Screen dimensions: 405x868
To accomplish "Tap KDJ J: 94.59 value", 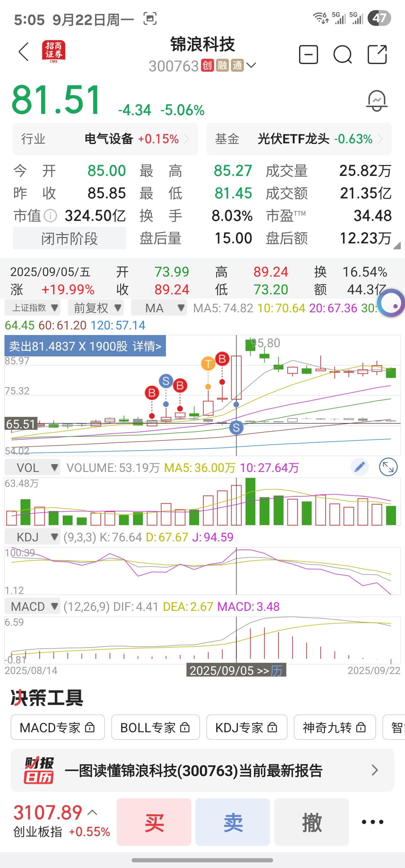I will click(x=213, y=537).
